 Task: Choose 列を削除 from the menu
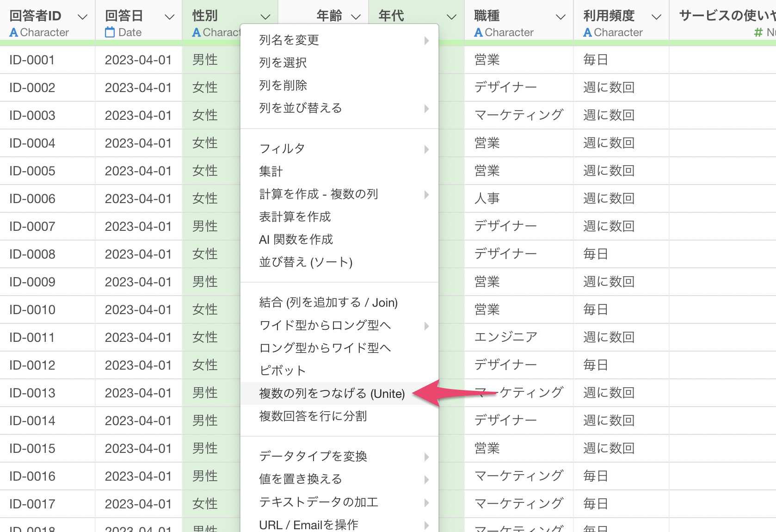pos(339,86)
